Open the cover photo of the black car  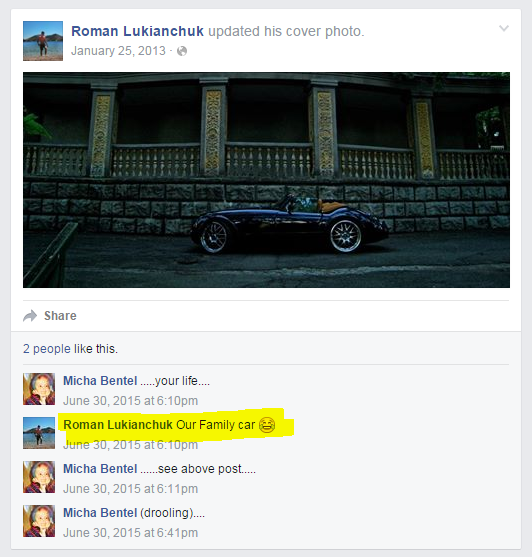(266, 180)
